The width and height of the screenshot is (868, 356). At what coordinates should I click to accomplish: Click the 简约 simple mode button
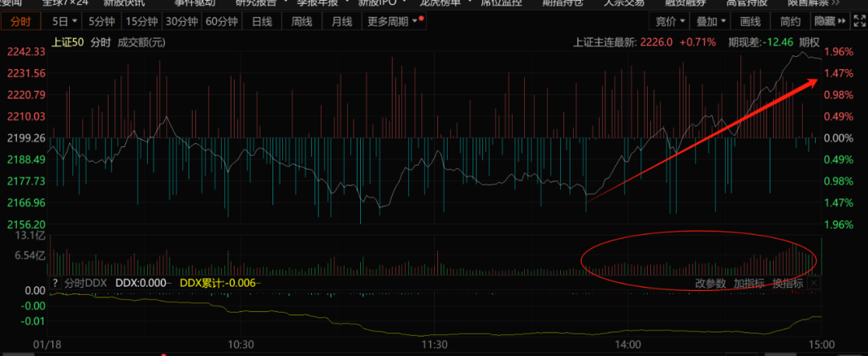(x=791, y=23)
